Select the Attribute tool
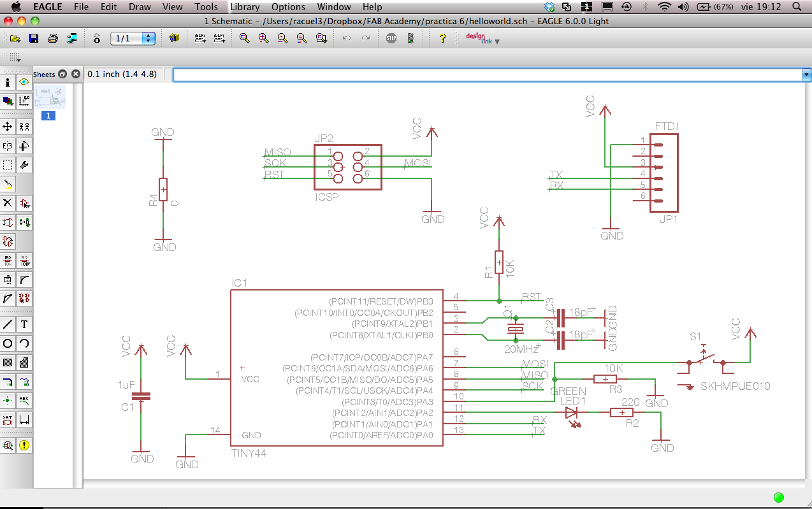Screen dimensions: 812x509 pos(8,420)
